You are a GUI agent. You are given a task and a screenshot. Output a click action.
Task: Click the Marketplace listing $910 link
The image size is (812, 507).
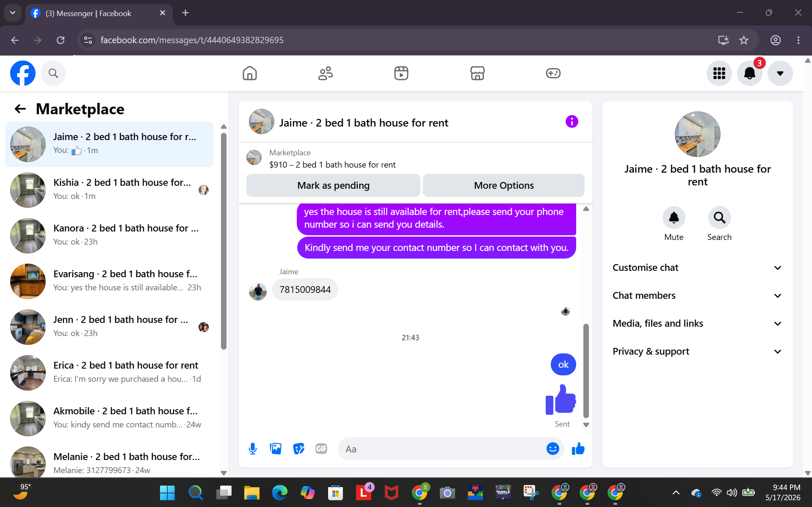(332, 165)
